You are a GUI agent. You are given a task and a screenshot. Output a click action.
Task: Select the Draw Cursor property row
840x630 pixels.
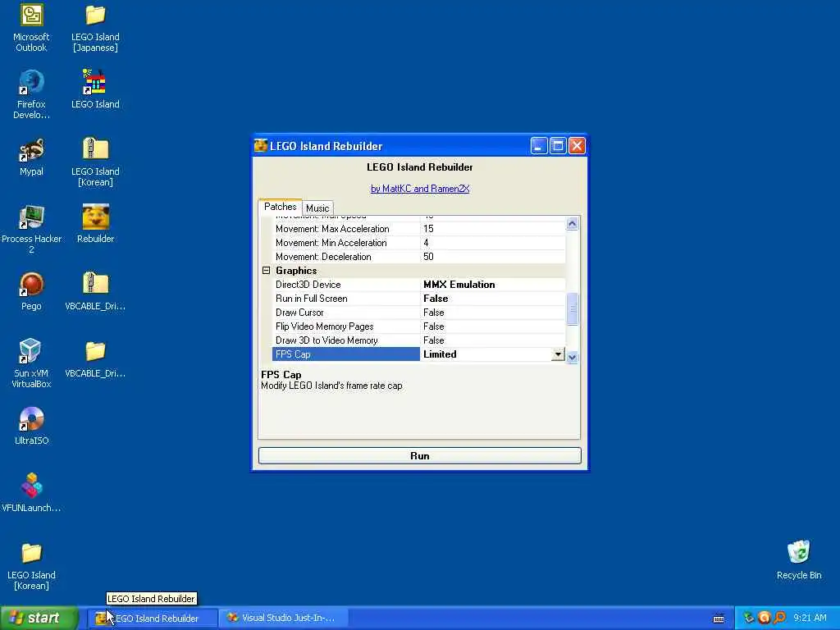pos(419,313)
